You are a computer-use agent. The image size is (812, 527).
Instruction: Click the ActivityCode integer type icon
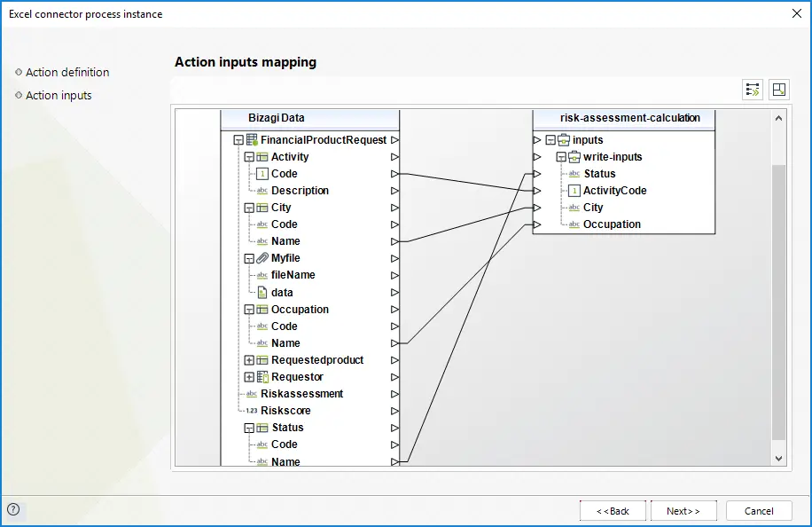pos(574,191)
